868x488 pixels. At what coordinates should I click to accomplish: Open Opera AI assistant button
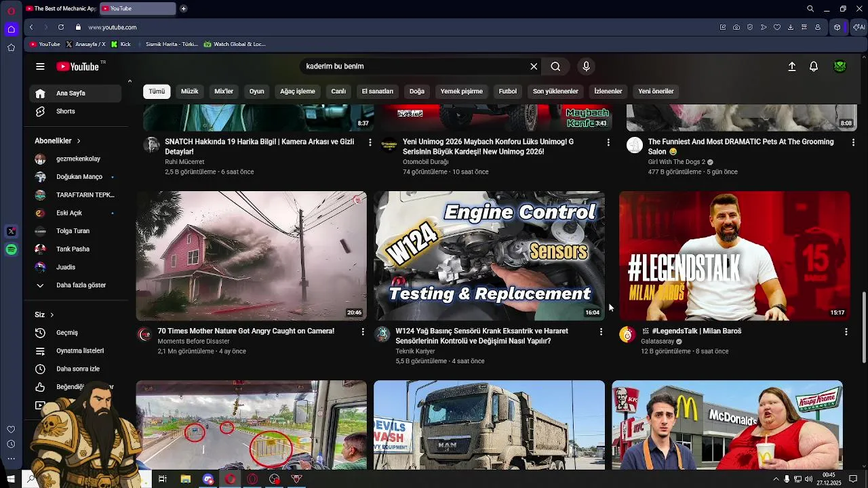pyautogui.click(x=859, y=27)
